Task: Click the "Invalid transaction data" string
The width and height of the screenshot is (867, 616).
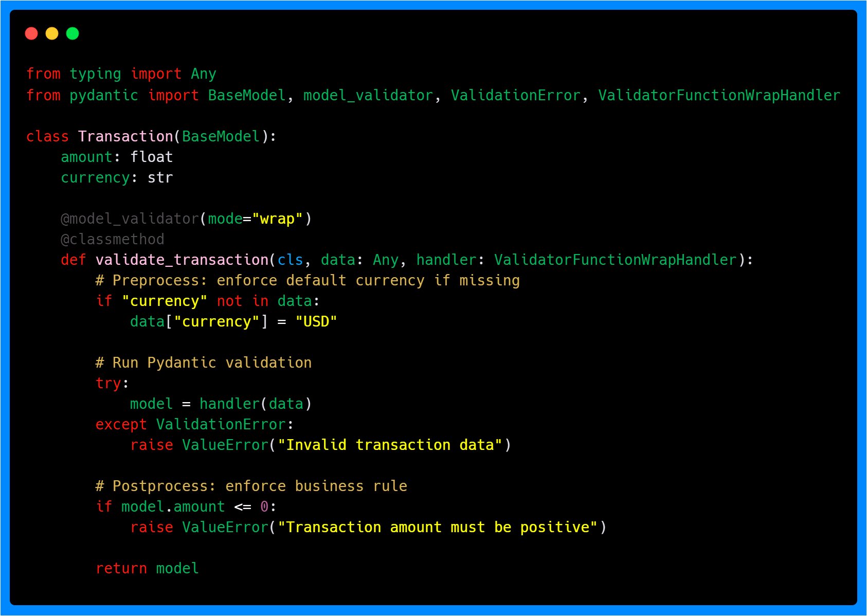Action: (x=392, y=445)
